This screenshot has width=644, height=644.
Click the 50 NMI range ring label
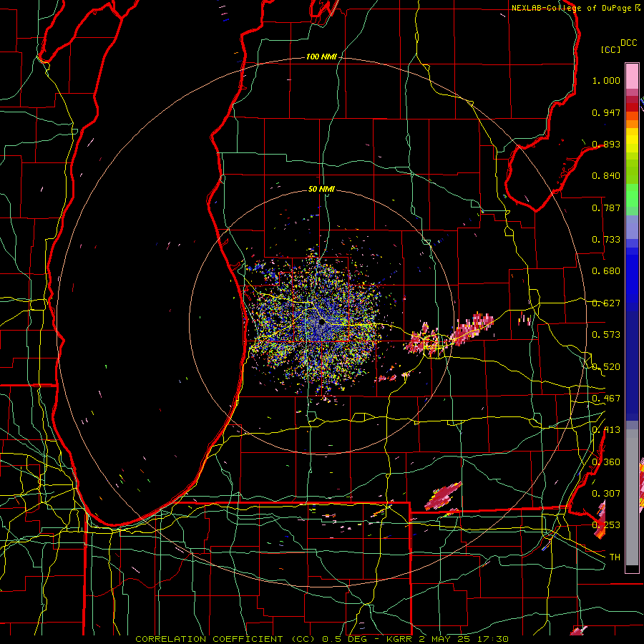[321, 189]
